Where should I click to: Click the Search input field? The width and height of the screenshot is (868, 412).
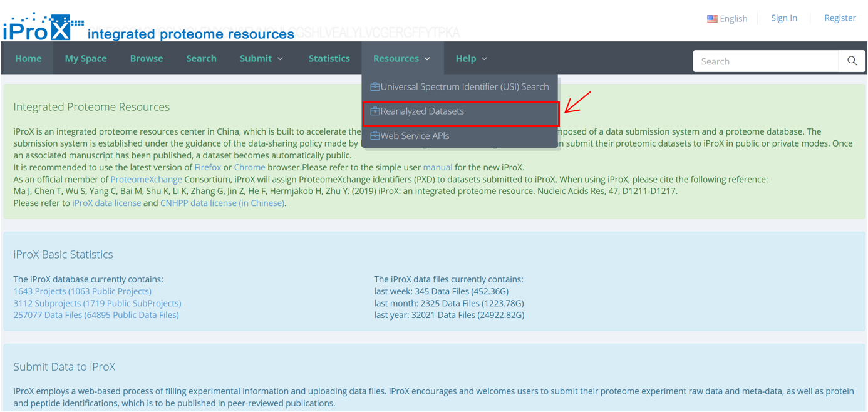click(x=765, y=61)
